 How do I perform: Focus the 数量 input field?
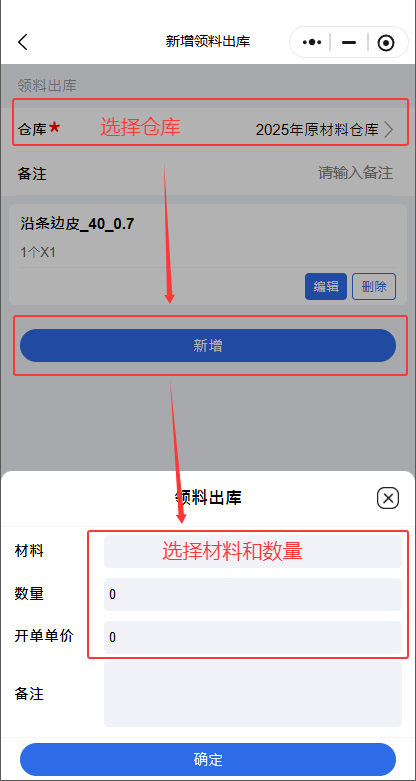tap(253, 594)
